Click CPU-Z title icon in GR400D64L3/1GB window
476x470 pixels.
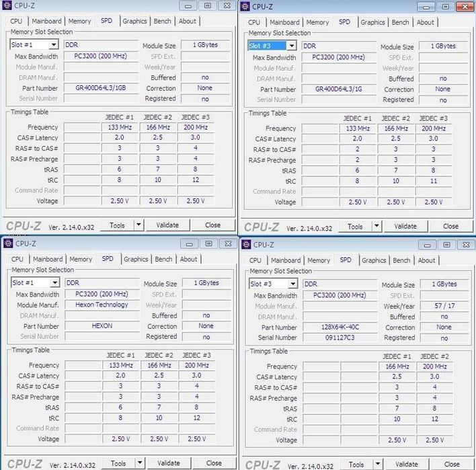(7, 5)
